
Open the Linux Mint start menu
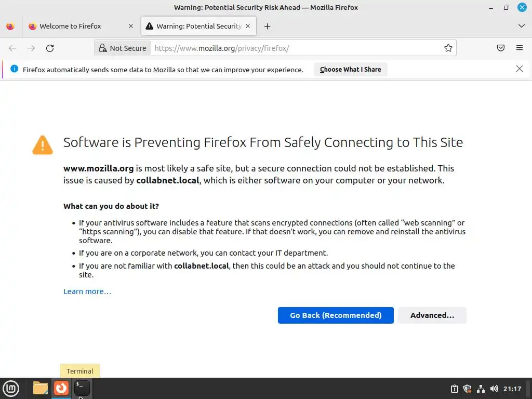11,388
